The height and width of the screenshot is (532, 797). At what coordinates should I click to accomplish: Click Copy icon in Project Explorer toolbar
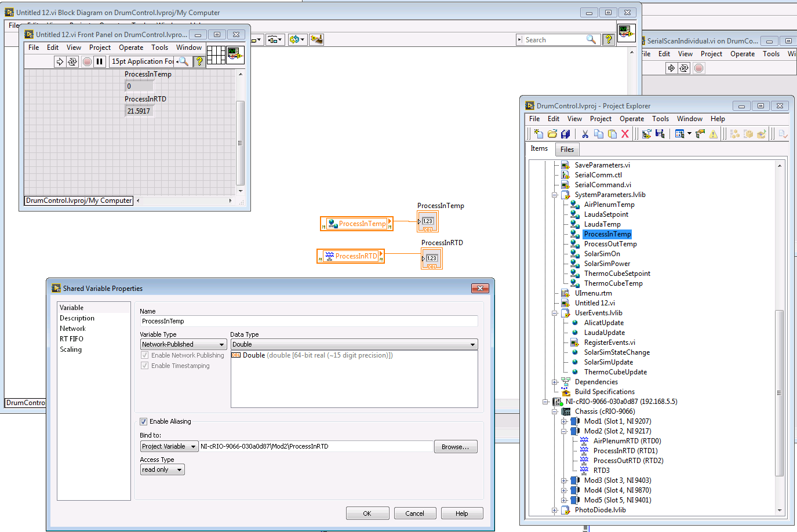click(599, 134)
